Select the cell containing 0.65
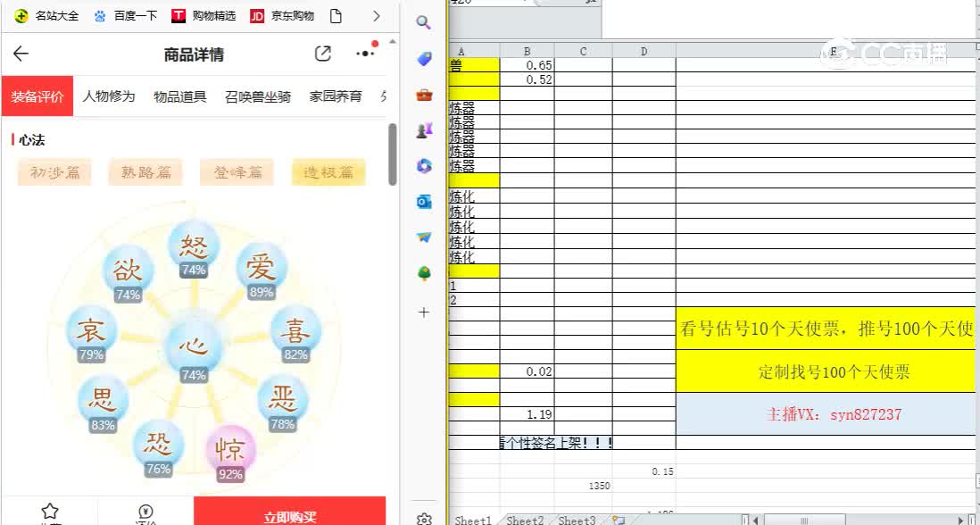This screenshot has height=525, width=980. point(527,65)
